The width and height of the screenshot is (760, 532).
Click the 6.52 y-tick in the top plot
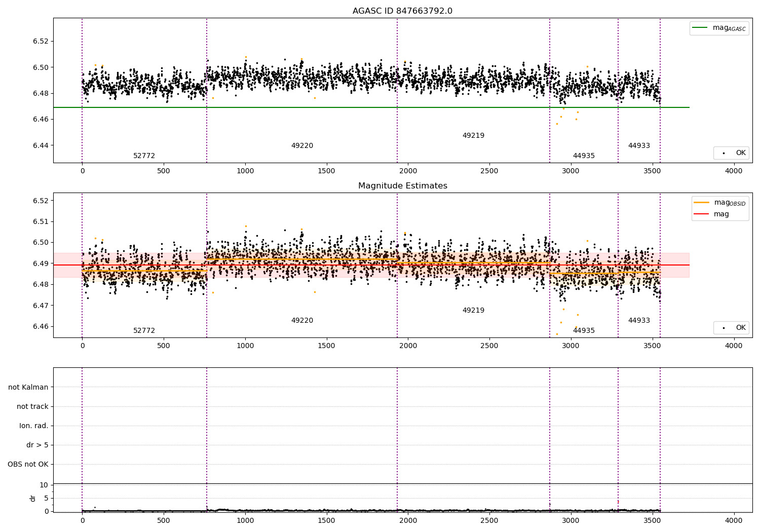tap(40, 41)
